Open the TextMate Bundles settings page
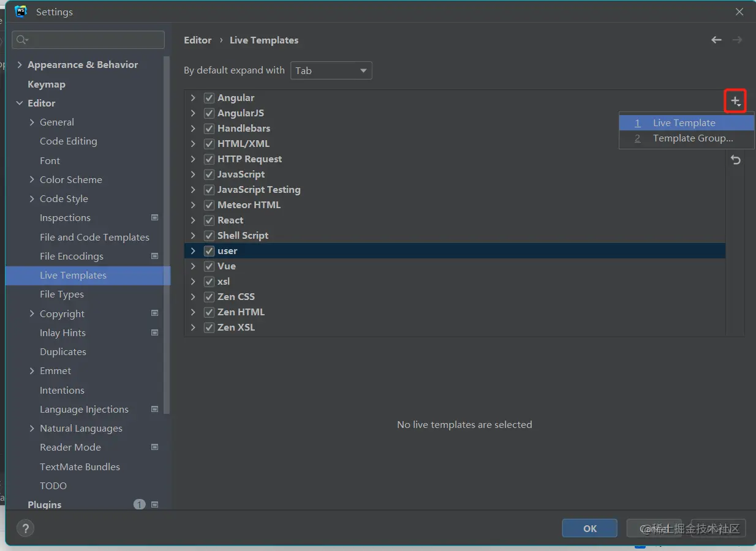 coord(80,467)
